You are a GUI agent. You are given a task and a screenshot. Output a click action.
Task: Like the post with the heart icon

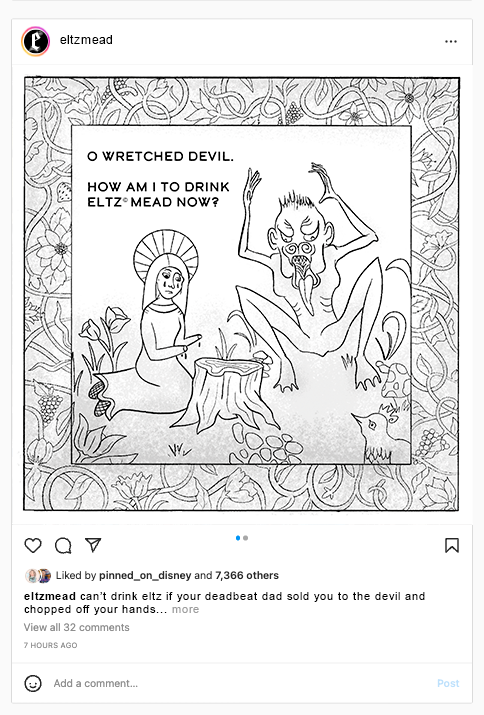click(x=33, y=545)
